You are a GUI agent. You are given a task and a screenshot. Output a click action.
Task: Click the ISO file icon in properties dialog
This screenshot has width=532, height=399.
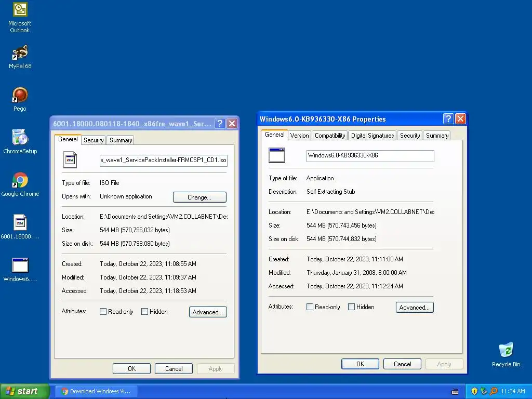click(x=70, y=160)
